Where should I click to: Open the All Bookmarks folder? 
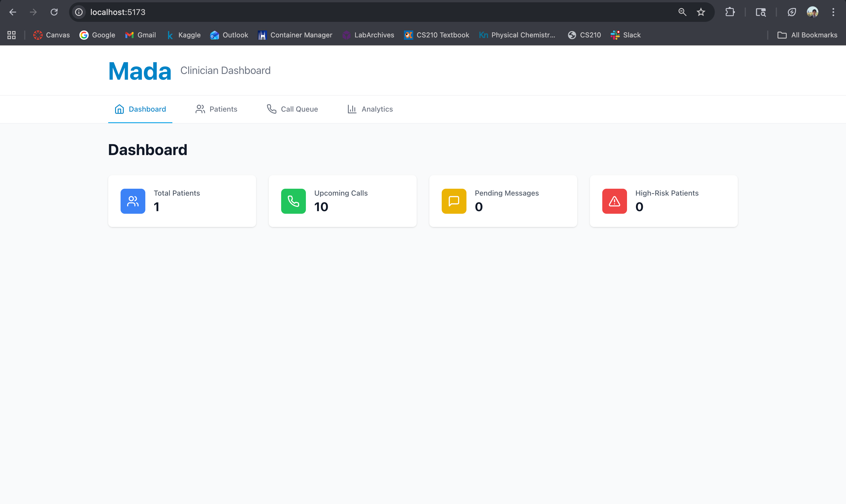tap(807, 35)
